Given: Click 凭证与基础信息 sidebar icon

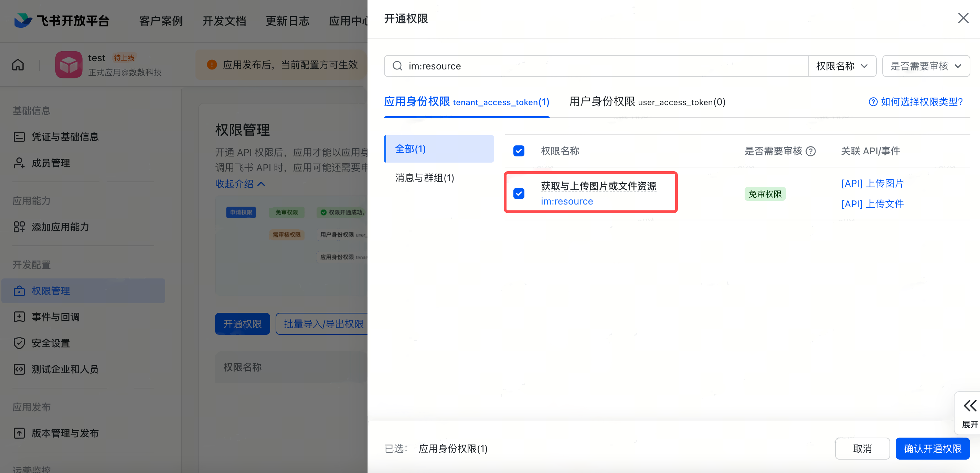Looking at the screenshot, I should pyautogui.click(x=19, y=137).
